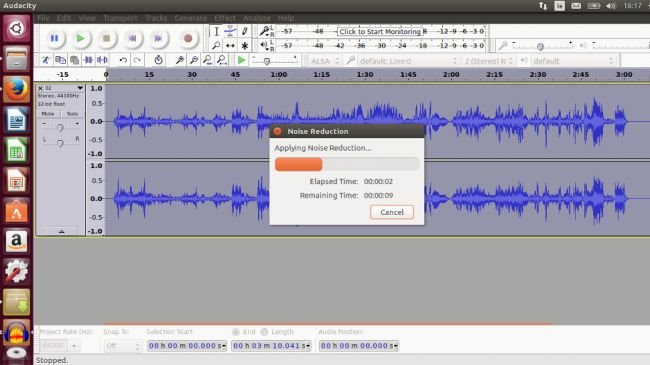650x365 pixels.
Task: Open System Settings from the launcher
Action: pos(17,272)
